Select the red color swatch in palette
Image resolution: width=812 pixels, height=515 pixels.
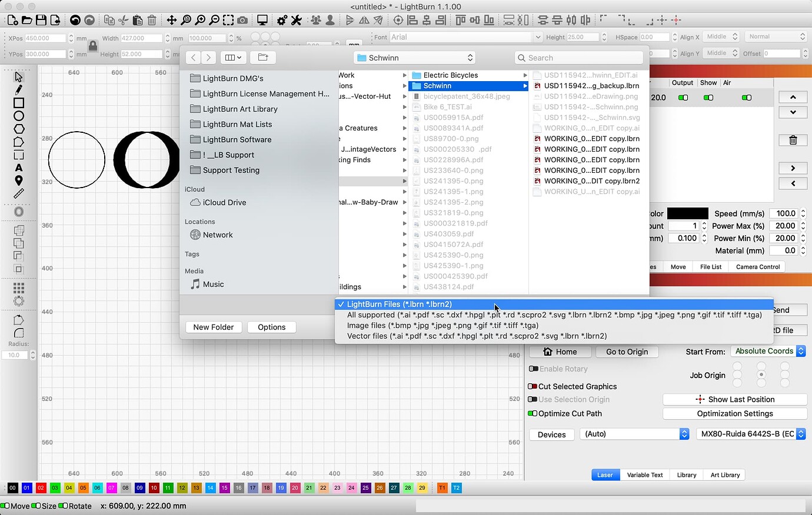[x=40, y=488]
